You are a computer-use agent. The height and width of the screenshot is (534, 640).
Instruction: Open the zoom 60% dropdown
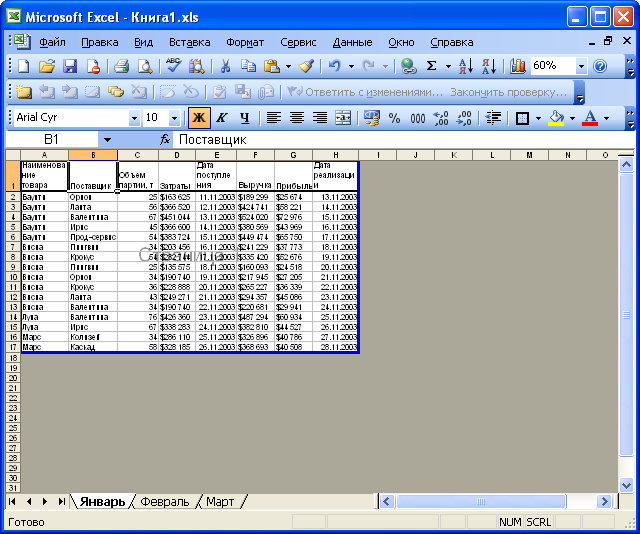point(581,66)
